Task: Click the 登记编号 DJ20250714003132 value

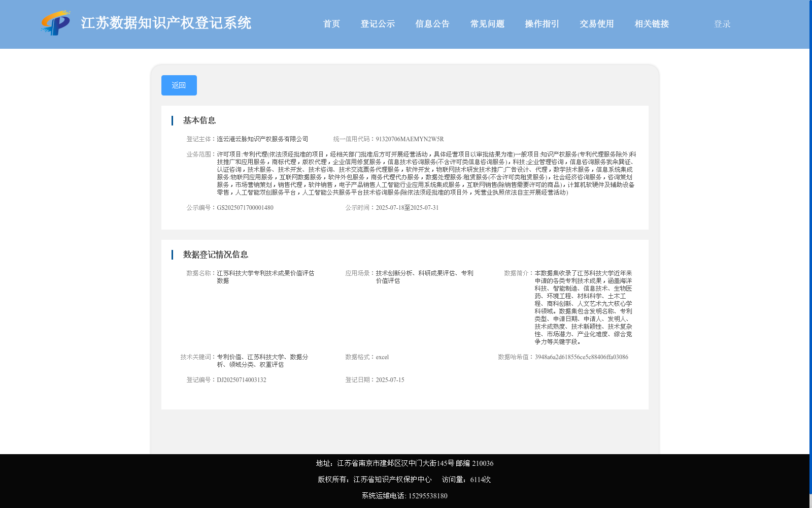Action: coord(241,379)
